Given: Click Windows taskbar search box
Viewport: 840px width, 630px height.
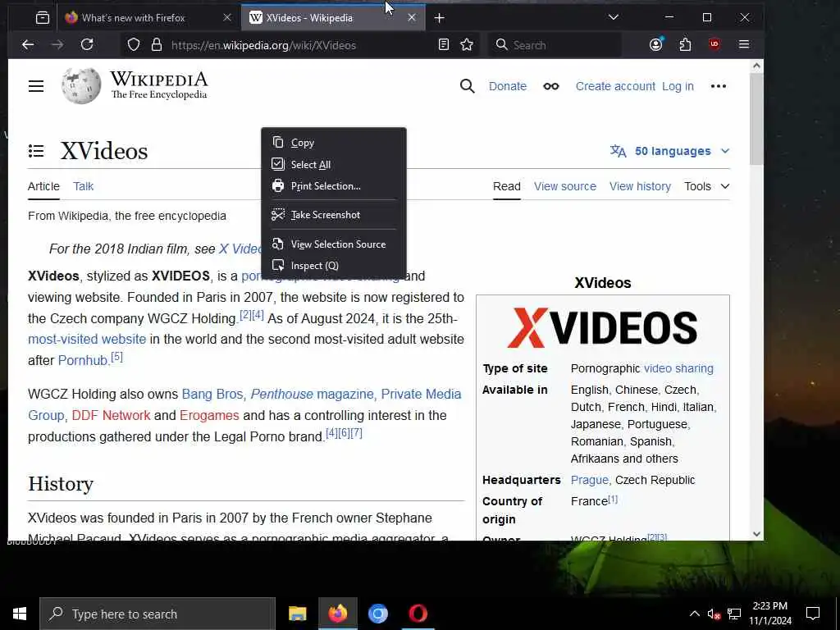Looking at the screenshot, I should tap(157, 614).
